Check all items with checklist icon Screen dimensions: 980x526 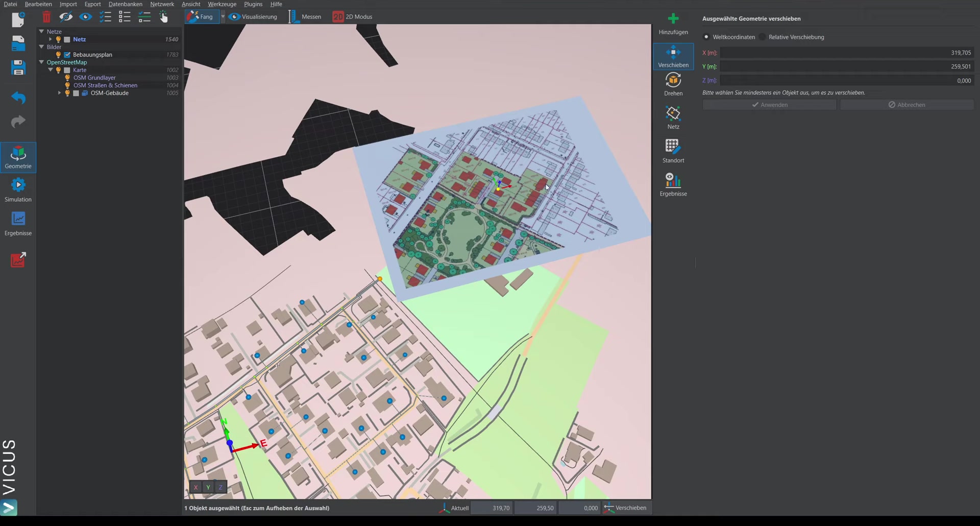(x=105, y=17)
